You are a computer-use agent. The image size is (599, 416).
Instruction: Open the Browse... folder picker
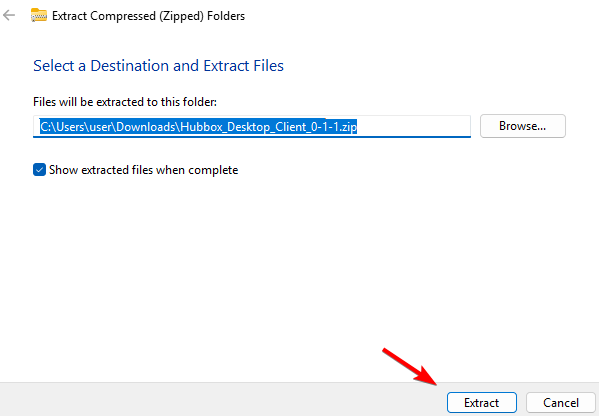pos(523,126)
